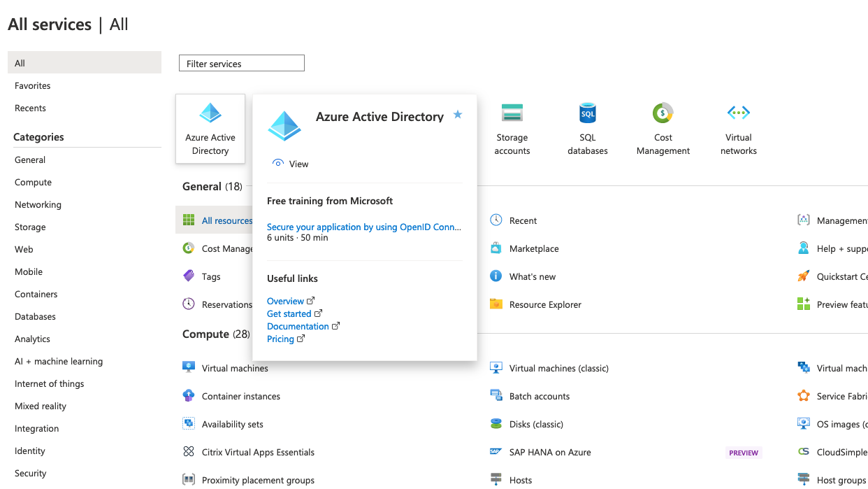The height and width of the screenshot is (489, 868).
Task: Click the Quickstart Center rocket icon
Action: point(804,276)
